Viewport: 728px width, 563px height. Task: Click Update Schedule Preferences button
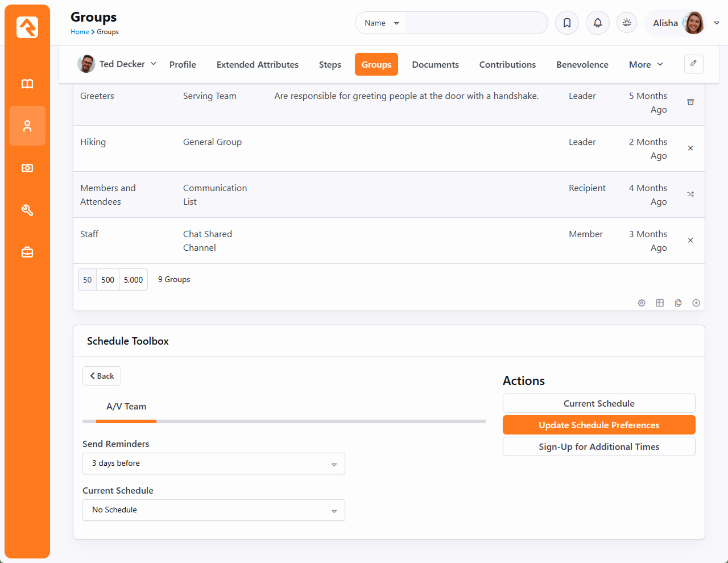coord(599,425)
